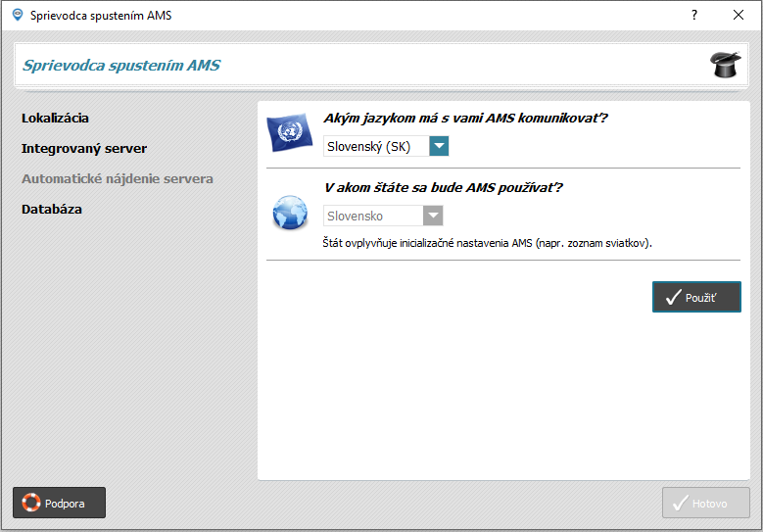This screenshot has height=532, width=763.
Task: Expand the country dropdown arrow
Action: click(433, 216)
